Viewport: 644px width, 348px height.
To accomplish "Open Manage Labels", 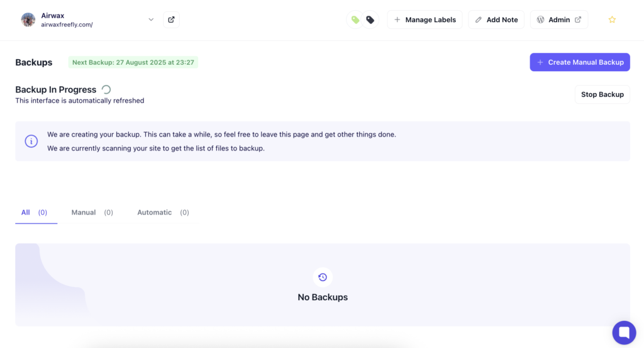I will pos(425,20).
